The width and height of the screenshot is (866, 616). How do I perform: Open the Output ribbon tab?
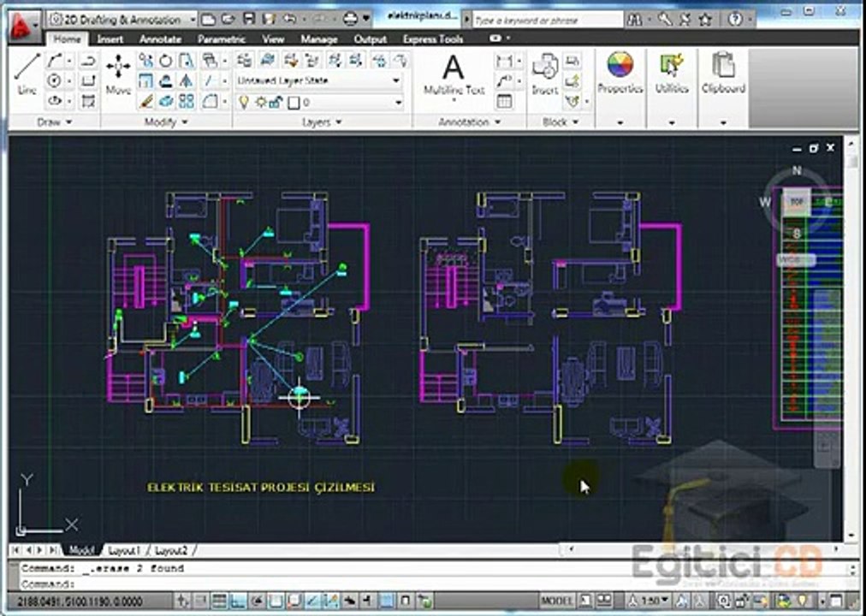(x=370, y=39)
